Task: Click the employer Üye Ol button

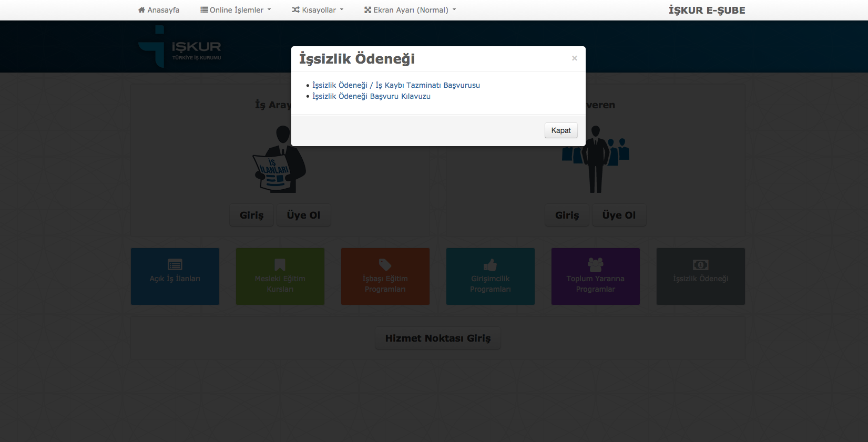Action: click(x=619, y=215)
